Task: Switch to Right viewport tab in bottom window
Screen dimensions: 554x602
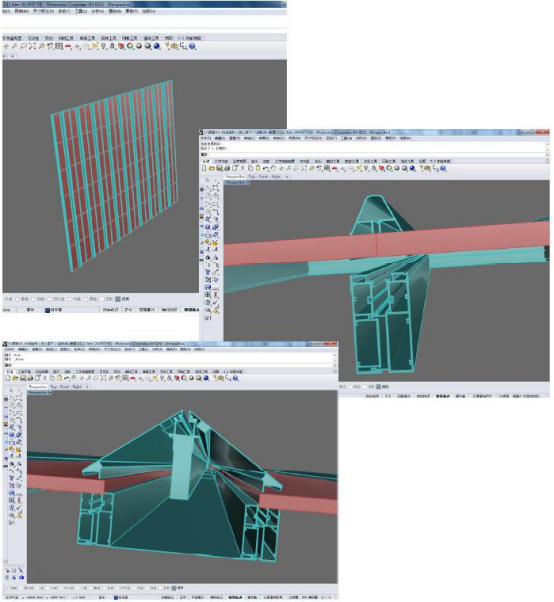Action: 77,387
